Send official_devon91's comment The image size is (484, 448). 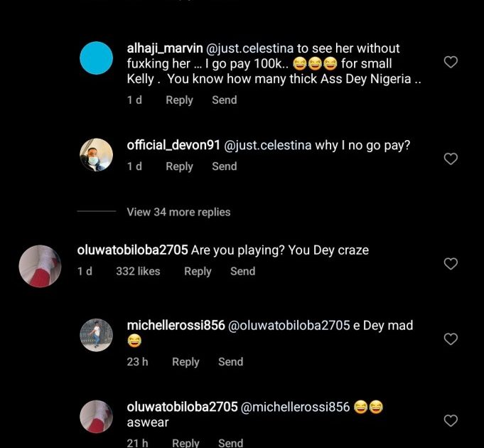pos(224,166)
